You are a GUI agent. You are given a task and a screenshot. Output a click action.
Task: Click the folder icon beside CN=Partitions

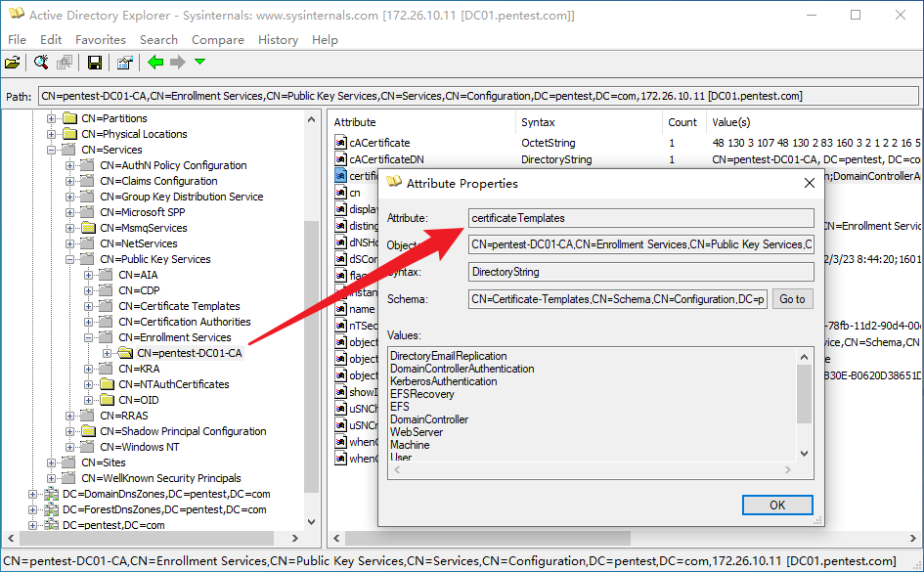[69, 117]
